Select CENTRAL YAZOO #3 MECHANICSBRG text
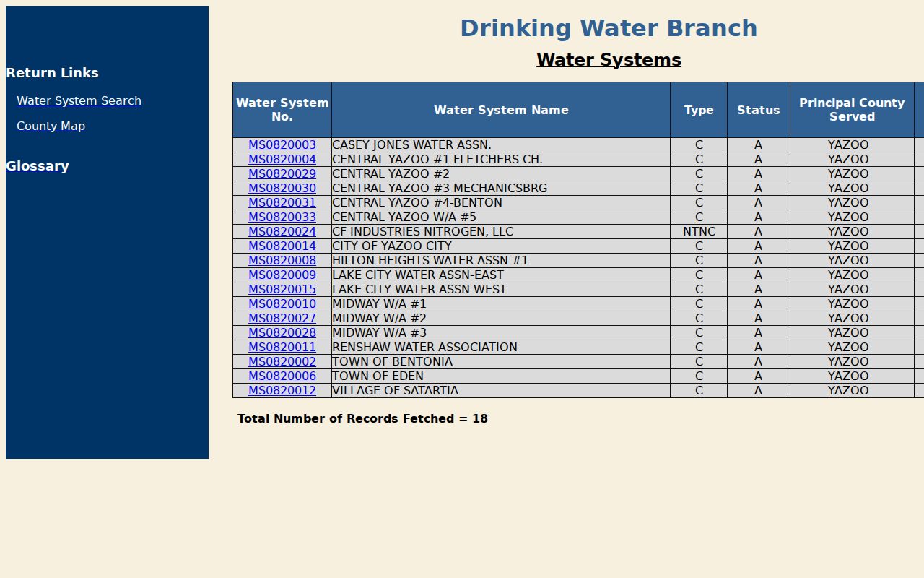This screenshot has width=924, height=578. click(440, 189)
